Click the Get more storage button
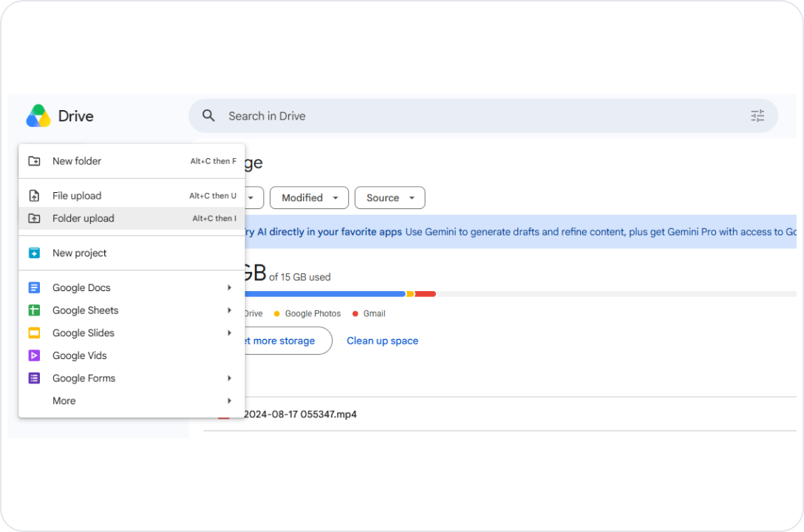Viewport: 804px width, 532px height. click(x=289, y=341)
